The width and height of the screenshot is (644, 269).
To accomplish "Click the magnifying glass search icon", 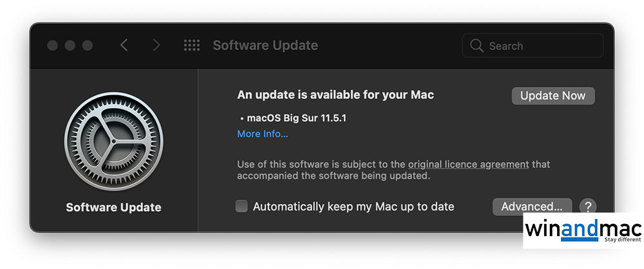I will [x=477, y=46].
